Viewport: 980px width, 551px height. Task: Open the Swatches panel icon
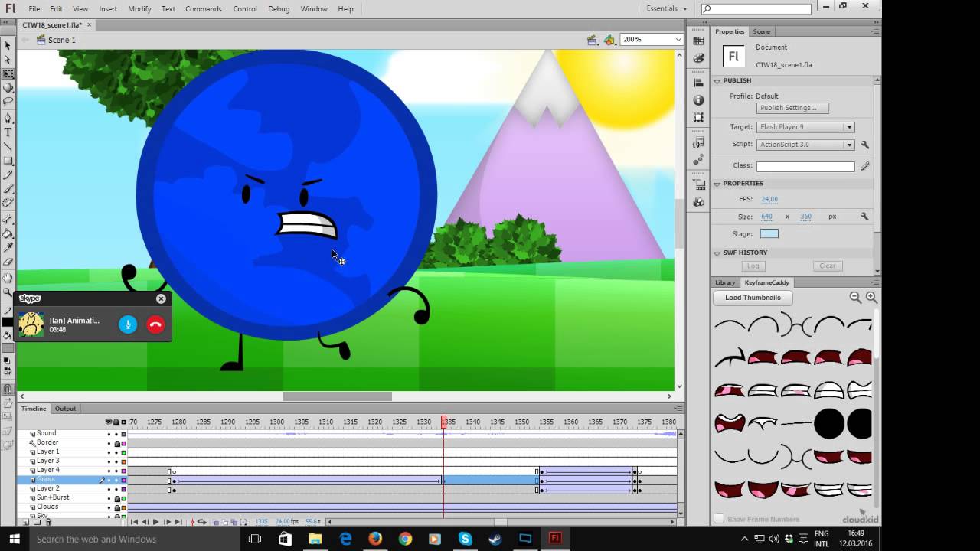(x=698, y=41)
